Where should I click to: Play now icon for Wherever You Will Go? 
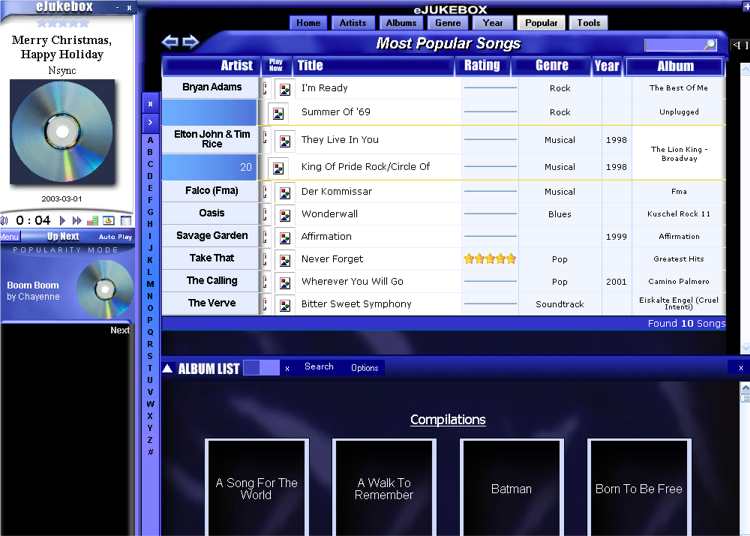coord(285,283)
